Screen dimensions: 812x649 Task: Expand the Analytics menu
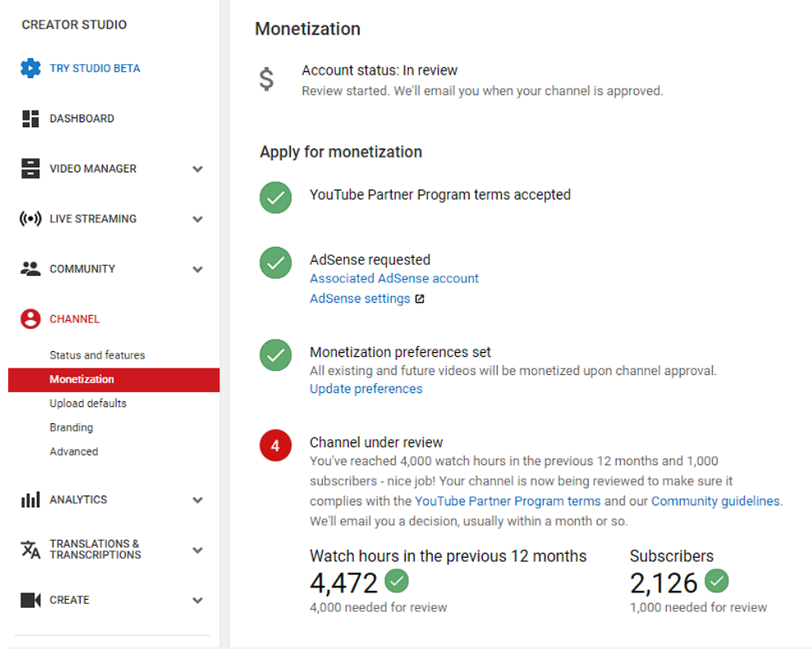pos(198,499)
